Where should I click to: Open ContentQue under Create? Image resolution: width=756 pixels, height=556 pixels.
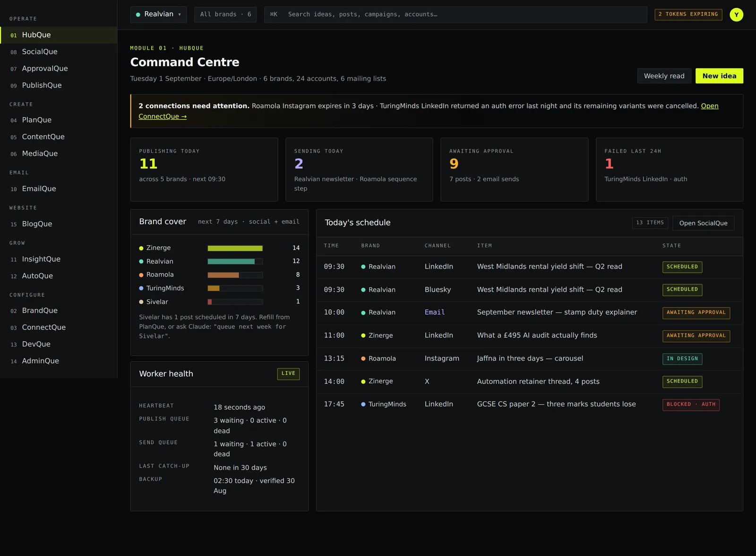click(59, 137)
